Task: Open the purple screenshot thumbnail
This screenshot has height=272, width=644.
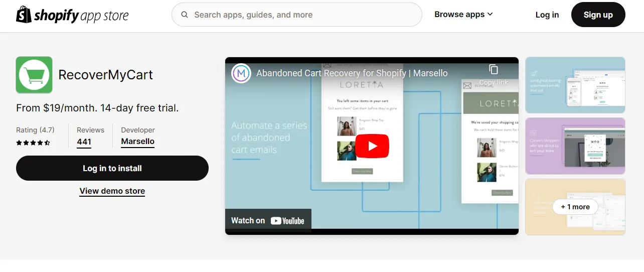Action: pos(575,146)
